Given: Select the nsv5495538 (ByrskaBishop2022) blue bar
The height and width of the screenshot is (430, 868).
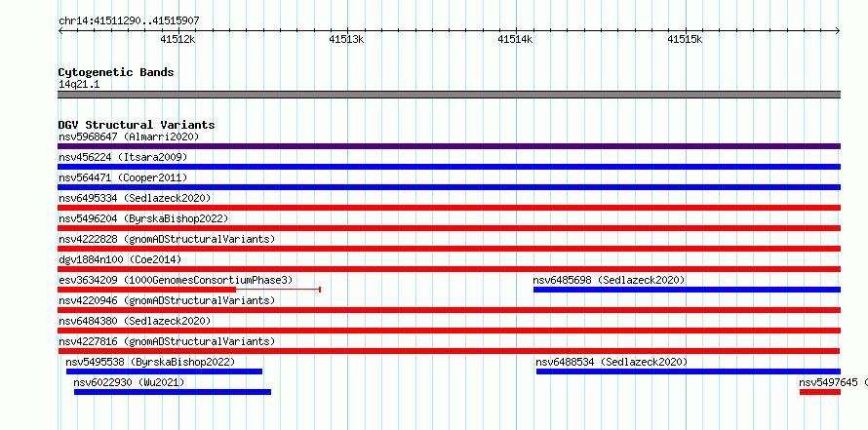Looking at the screenshot, I should (x=164, y=371).
